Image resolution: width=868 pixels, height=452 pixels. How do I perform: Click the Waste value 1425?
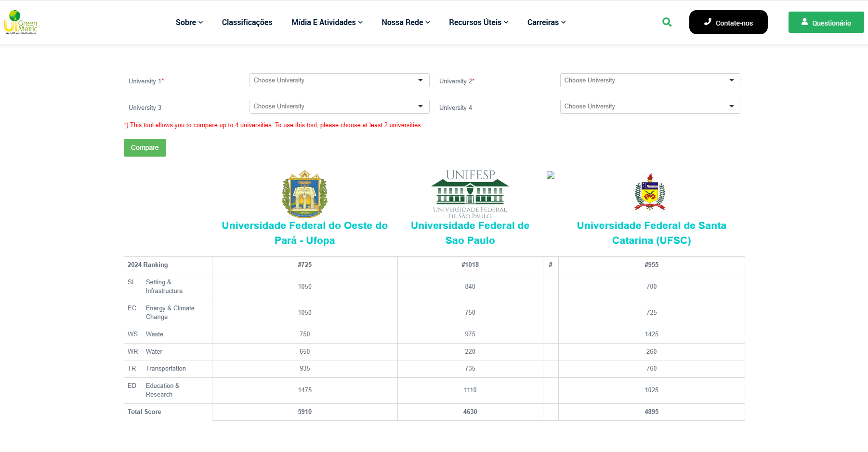[652, 334]
